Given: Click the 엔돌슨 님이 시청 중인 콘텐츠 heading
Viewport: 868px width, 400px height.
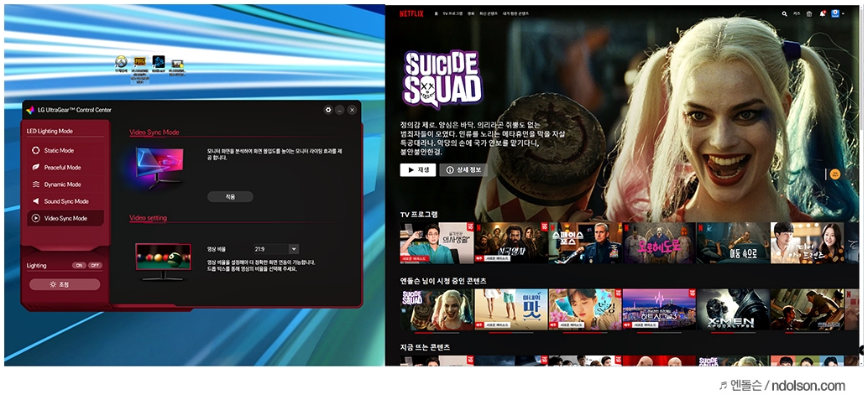Looking at the screenshot, I should tap(443, 280).
